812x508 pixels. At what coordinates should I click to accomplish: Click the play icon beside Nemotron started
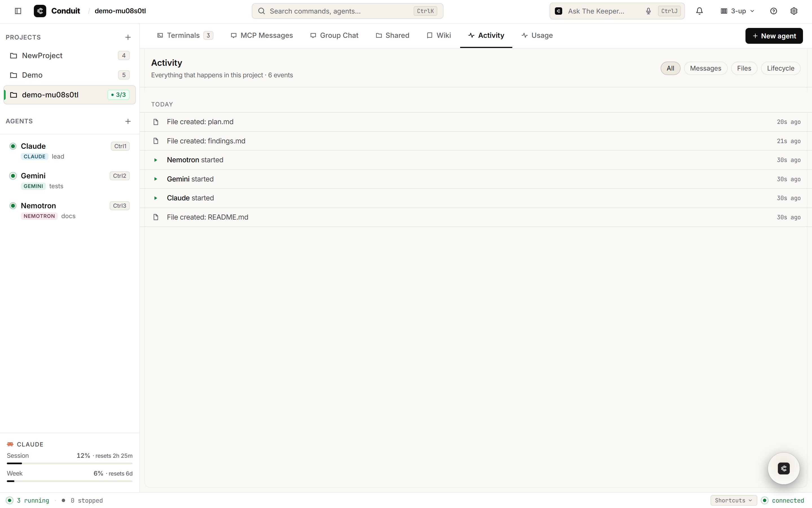pos(156,160)
